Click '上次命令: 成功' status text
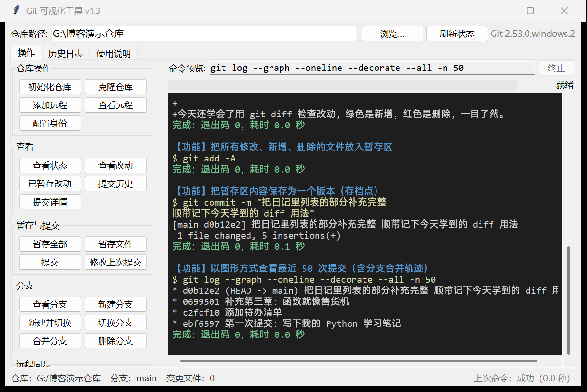This screenshot has height=392, width=587. [x=522, y=379]
